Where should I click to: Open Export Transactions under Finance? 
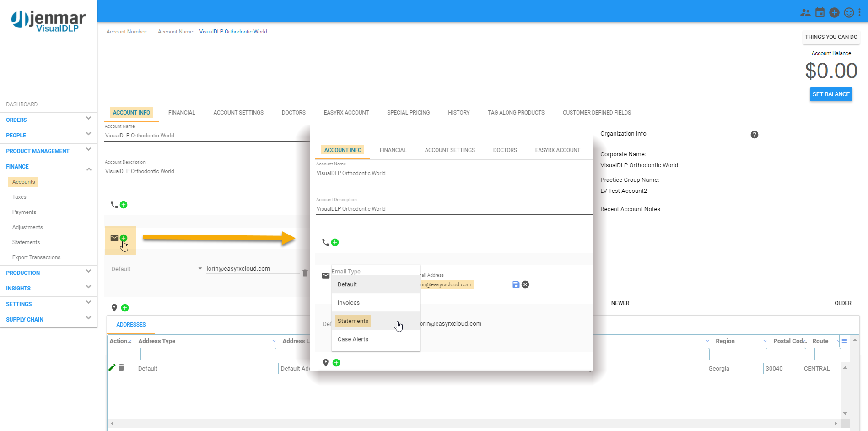[x=36, y=257]
